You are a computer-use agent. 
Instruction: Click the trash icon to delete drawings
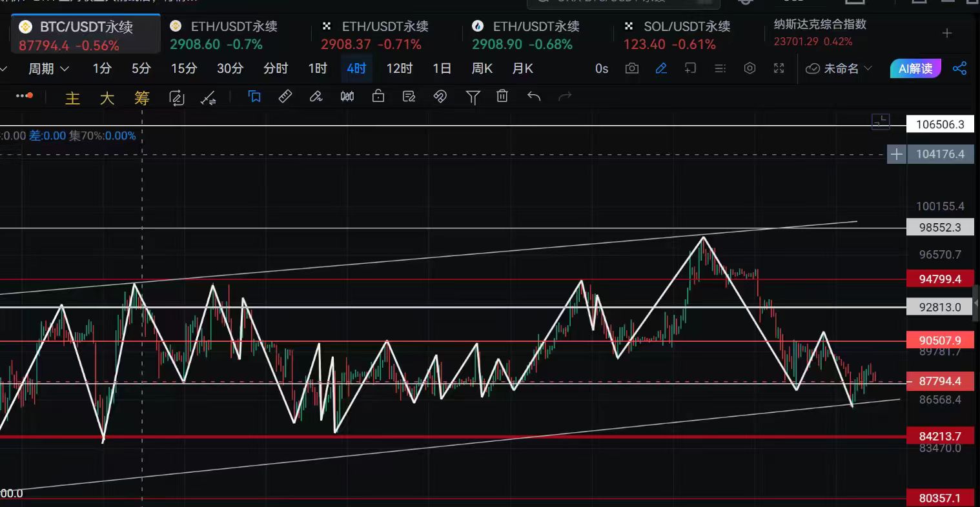pyautogui.click(x=502, y=97)
